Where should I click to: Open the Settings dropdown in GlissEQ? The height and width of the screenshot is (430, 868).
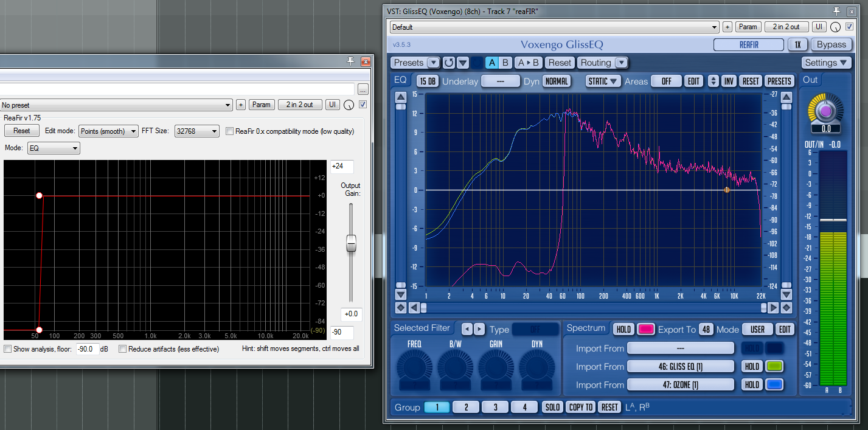coord(826,63)
